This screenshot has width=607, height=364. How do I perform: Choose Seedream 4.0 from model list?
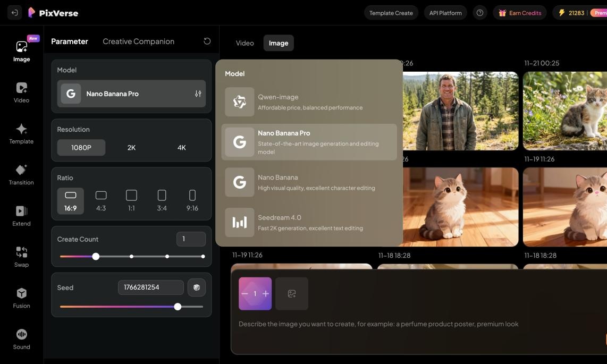(309, 222)
